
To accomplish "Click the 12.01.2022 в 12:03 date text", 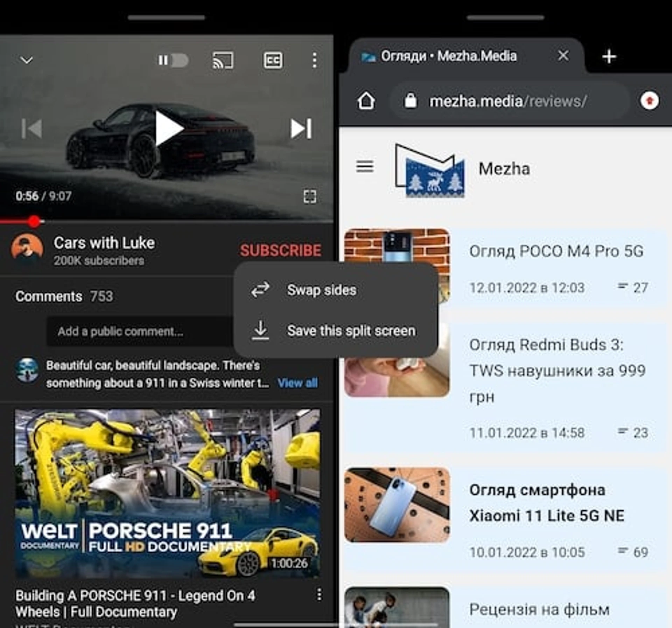I will tap(527, 288).
